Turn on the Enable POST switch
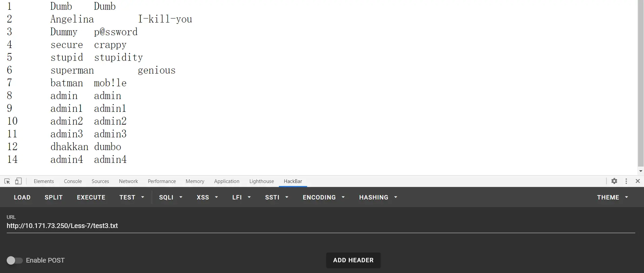The width and height of the screenshot is (644, 273). 14,260
